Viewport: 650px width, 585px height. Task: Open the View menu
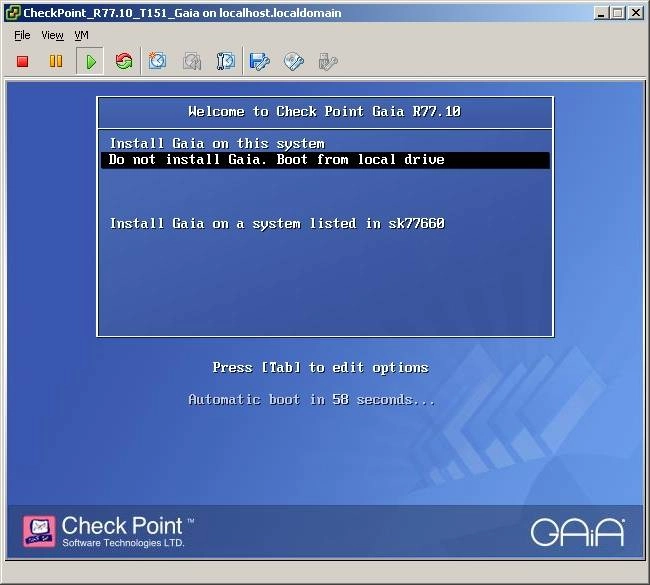pyautogui.click(x=52, y=35)
